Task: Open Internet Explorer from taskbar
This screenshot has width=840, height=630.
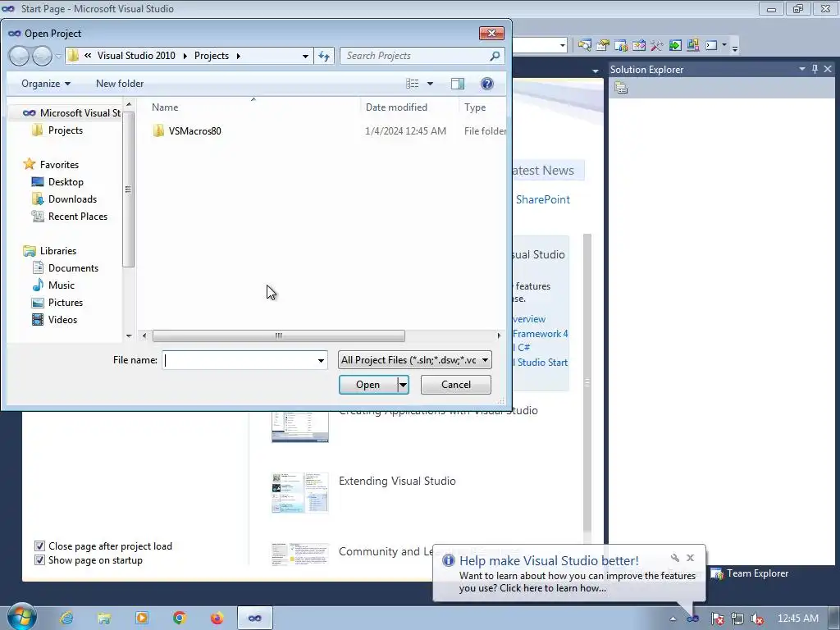Action: [x=66, y=619]
